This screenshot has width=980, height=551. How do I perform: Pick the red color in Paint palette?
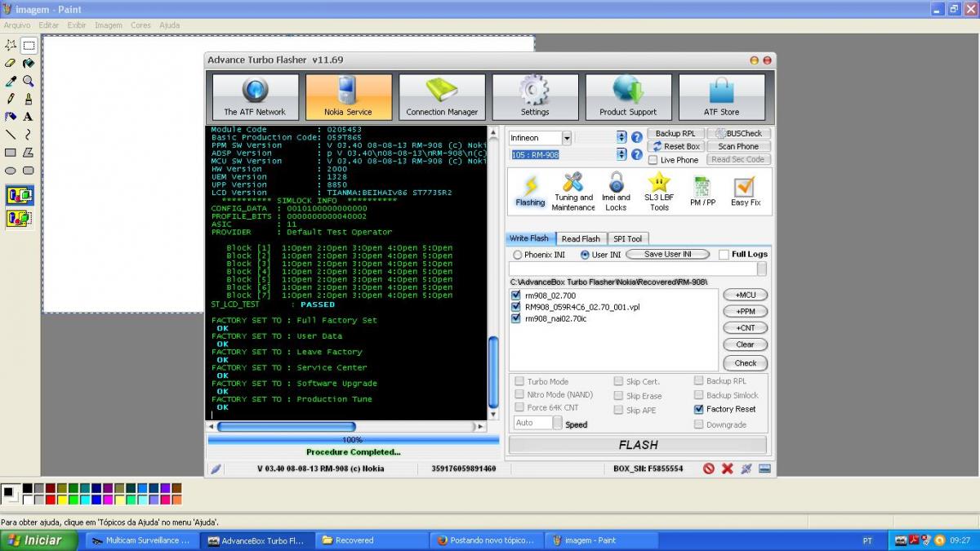[51, 499]
